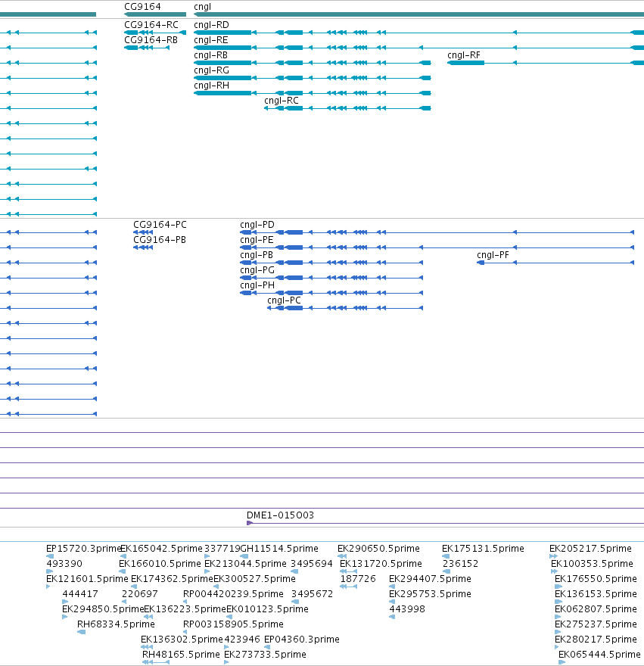This screenshot has height=666, width=644.
Task: Select the RP004420239.5prime label
Action: point(233,594)
